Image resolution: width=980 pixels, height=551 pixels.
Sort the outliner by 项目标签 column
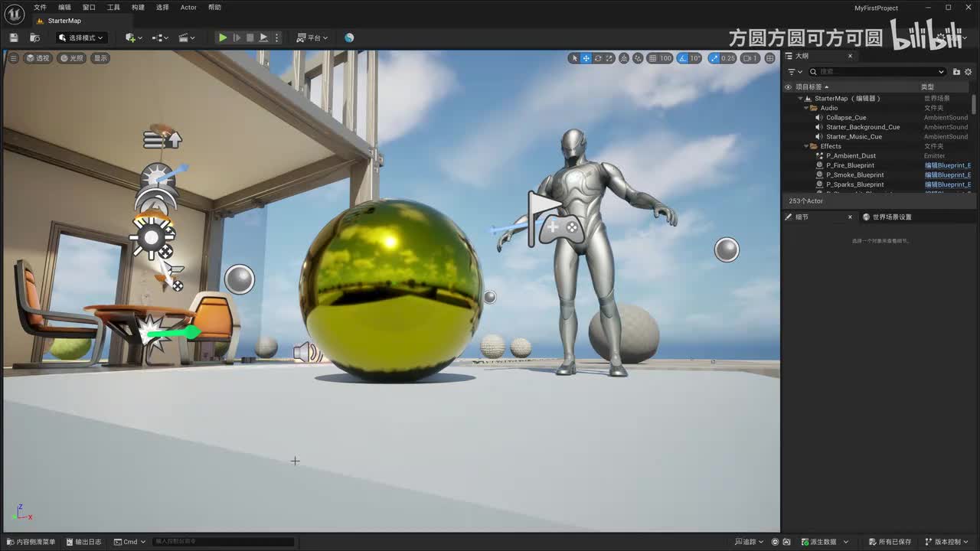[x=812, y=87]
